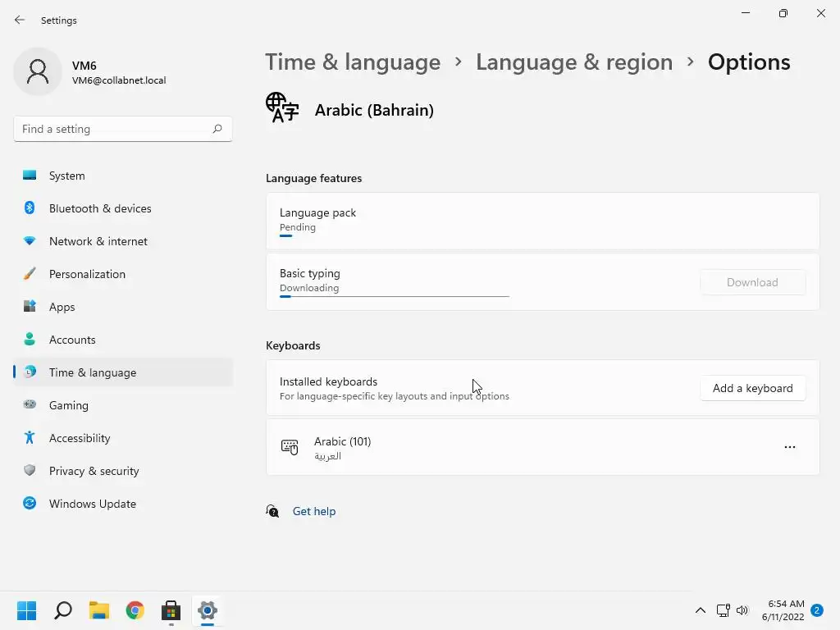Screen dimensions: 840x630
Task: Open more options for Arabic (101) keyboard
Action: [789, 447]
